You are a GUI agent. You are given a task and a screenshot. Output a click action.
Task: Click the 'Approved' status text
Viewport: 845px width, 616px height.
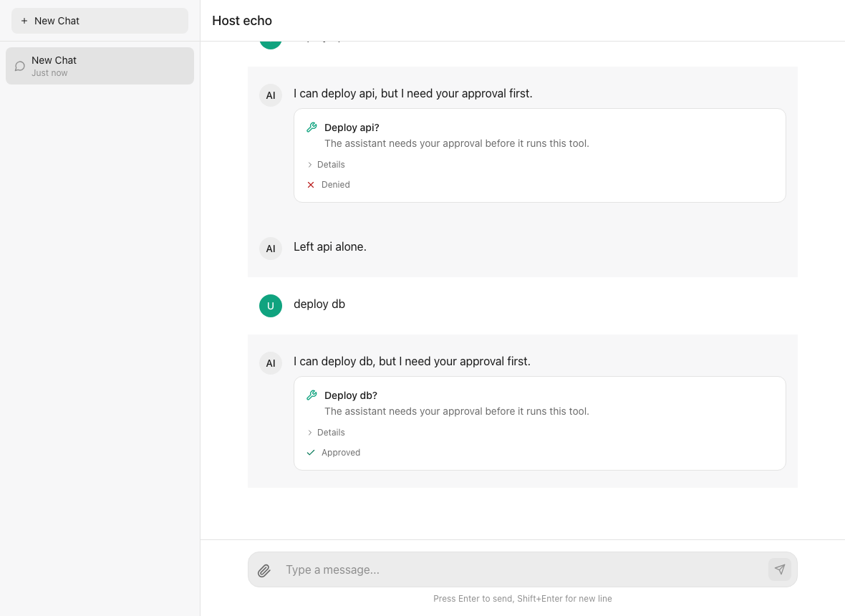(x=341, y=453)
